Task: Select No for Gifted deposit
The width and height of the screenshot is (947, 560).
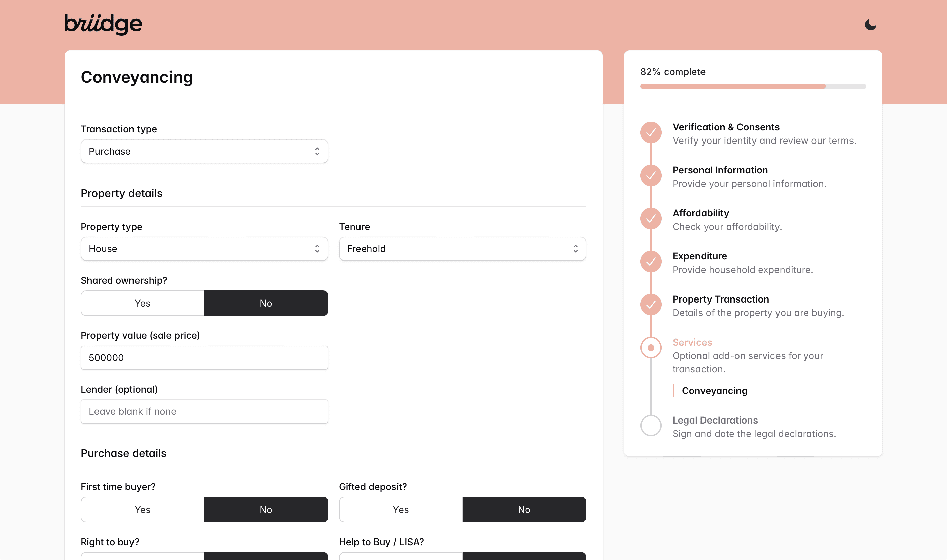Action: pyautogui.click(x=524, y=510)
